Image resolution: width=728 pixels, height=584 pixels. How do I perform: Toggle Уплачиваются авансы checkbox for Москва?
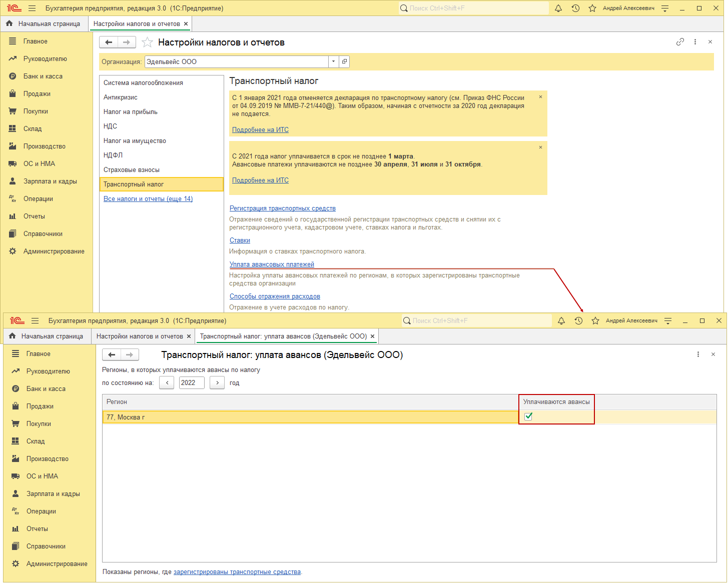coord(528,416)
